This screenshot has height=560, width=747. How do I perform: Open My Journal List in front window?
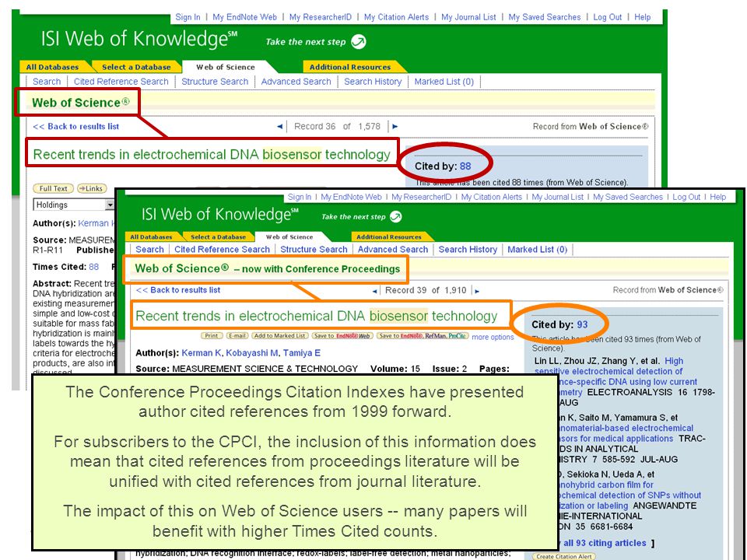tap(557, 197)
